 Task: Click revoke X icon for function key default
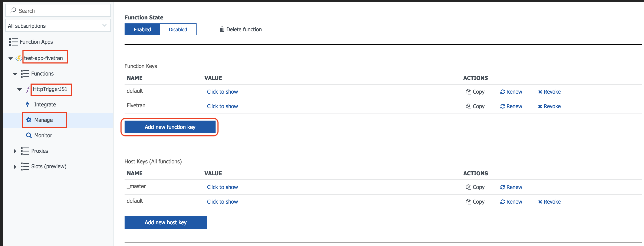click(540, 92)
